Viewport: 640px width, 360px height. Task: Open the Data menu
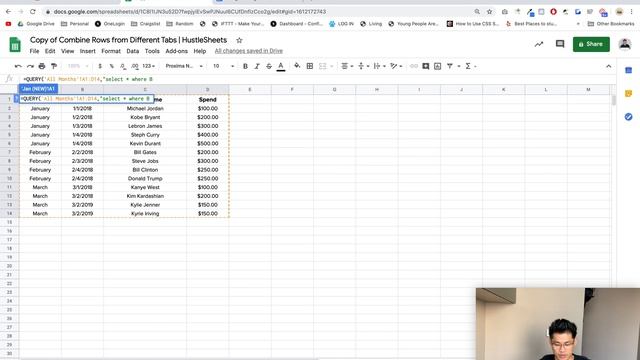133,51
